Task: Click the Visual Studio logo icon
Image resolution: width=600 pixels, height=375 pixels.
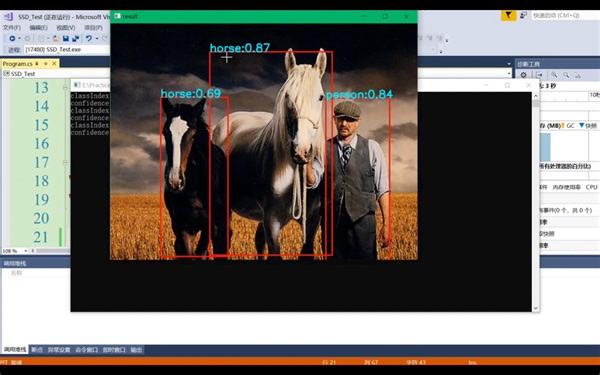Action: 8,17
